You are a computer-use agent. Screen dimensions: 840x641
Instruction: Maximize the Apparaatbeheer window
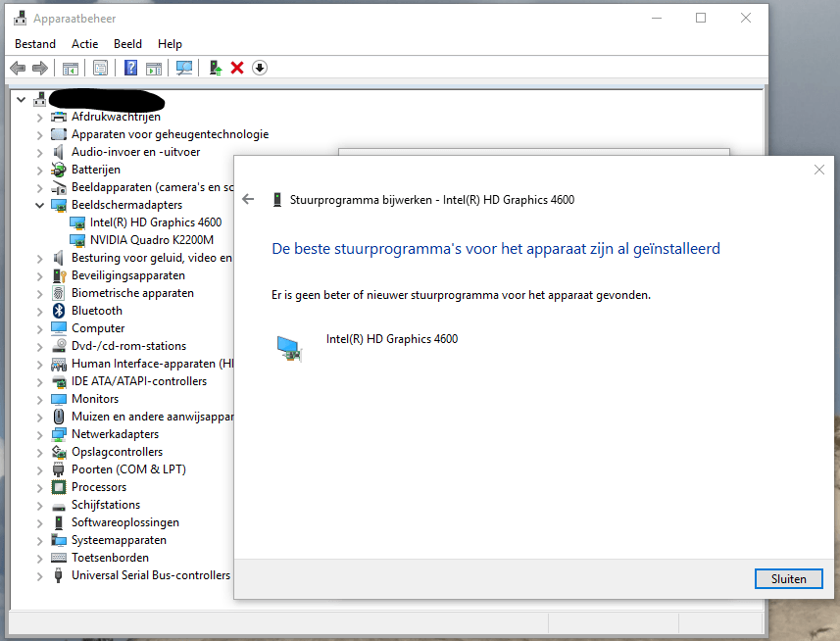pyautogui.click(x=701, y=19)
